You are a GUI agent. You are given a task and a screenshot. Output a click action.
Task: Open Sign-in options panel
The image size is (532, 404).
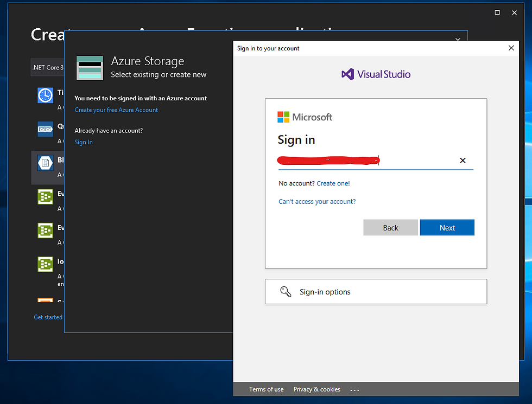[376, 292]
